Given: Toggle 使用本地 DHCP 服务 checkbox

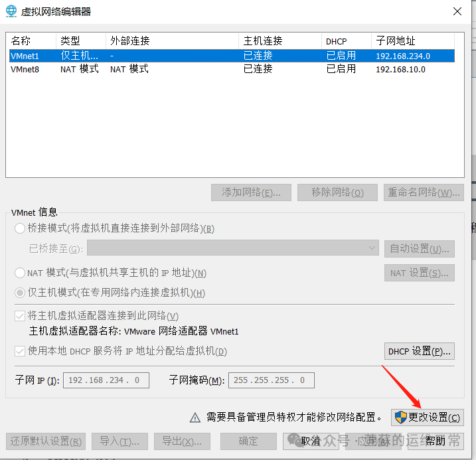Looking at the screenshot, I should [x=20, y=352].
